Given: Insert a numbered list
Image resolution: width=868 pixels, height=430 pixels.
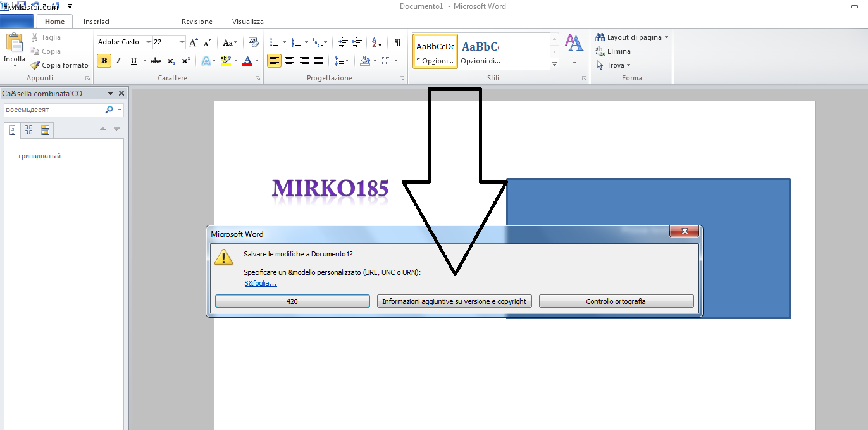Looking at the screenshot, I should click(x=296, y=42).
